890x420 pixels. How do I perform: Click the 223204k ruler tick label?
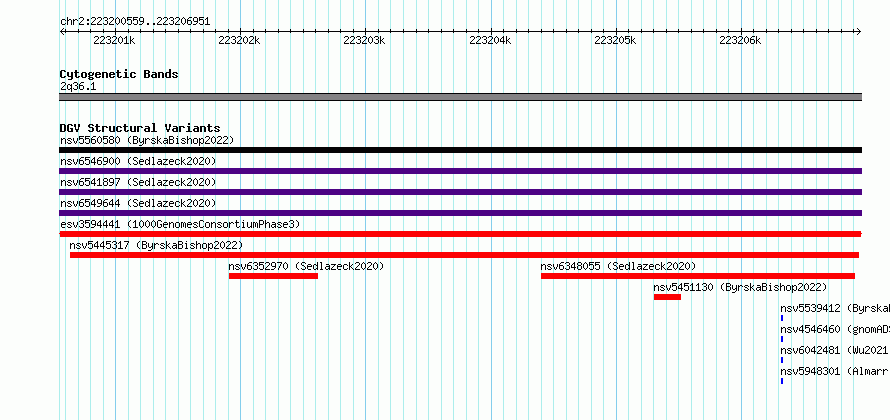coord(490,40)
